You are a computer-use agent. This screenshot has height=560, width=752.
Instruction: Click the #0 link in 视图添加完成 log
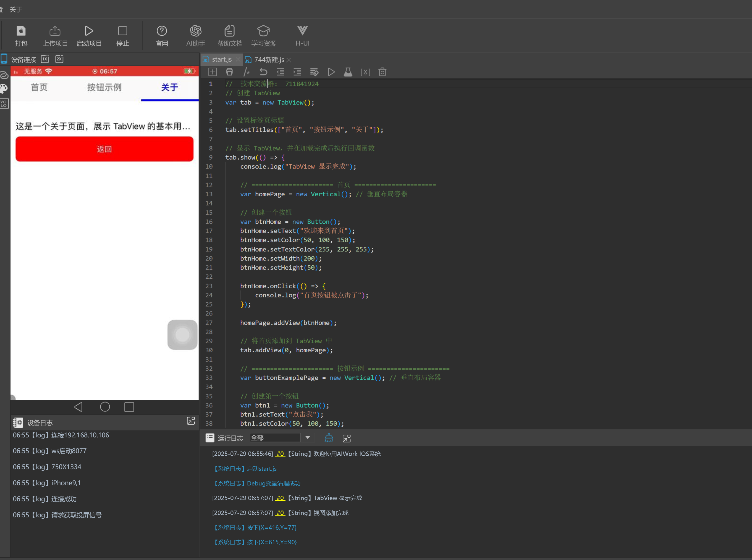(280, 513)
